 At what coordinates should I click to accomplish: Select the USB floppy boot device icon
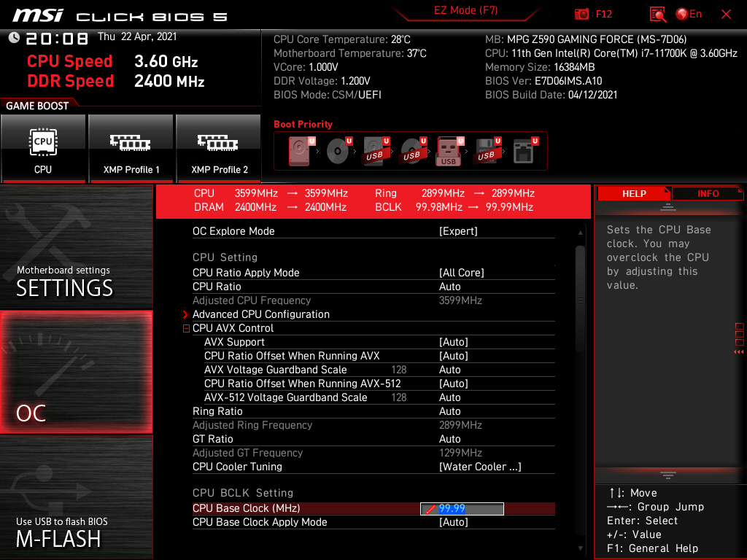click(487, 151)
